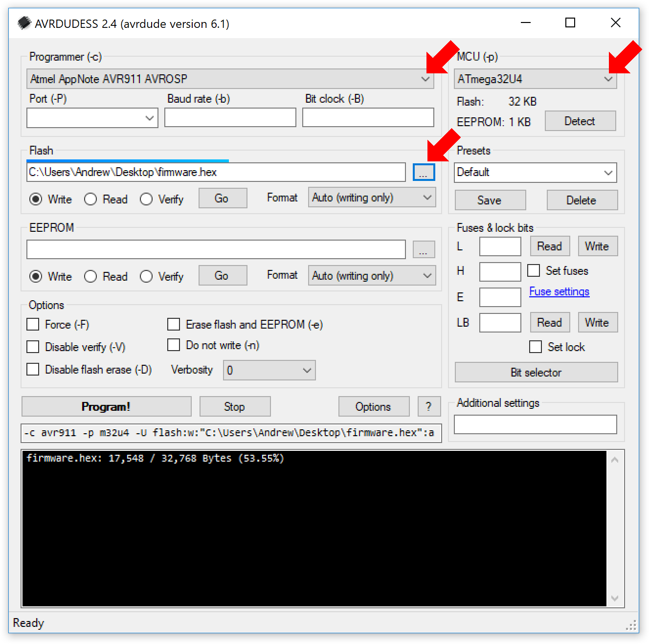Viewport: 649px width, 644px height.
Task: Click the console scroll down arrow
Action: pos(615,599)
